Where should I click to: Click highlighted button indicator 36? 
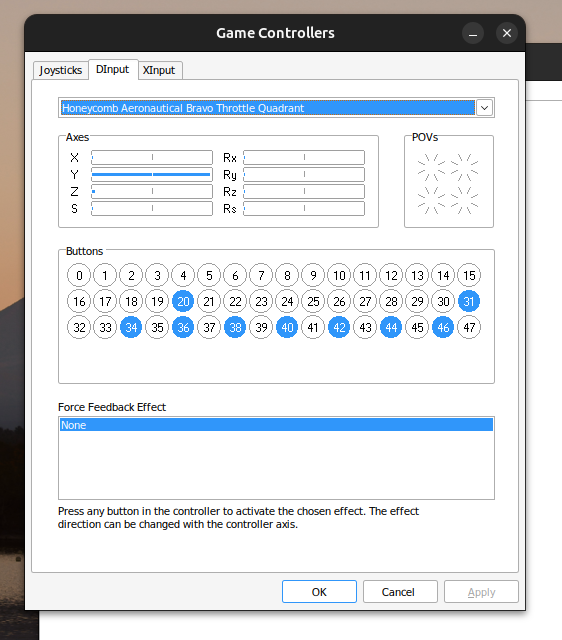point(183,327)
